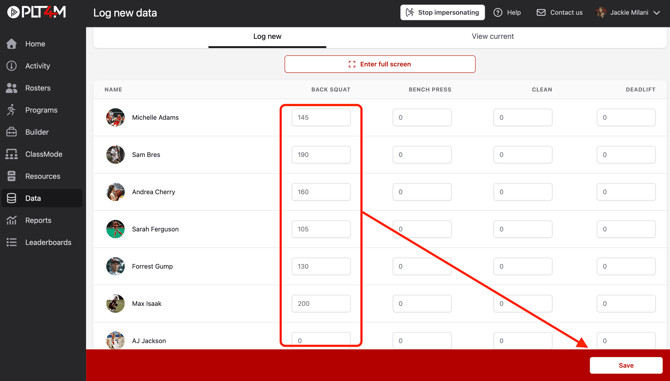Click Michelle Adams' avatar photo
This screenshot has width=670, height=381.
[115, 117]
